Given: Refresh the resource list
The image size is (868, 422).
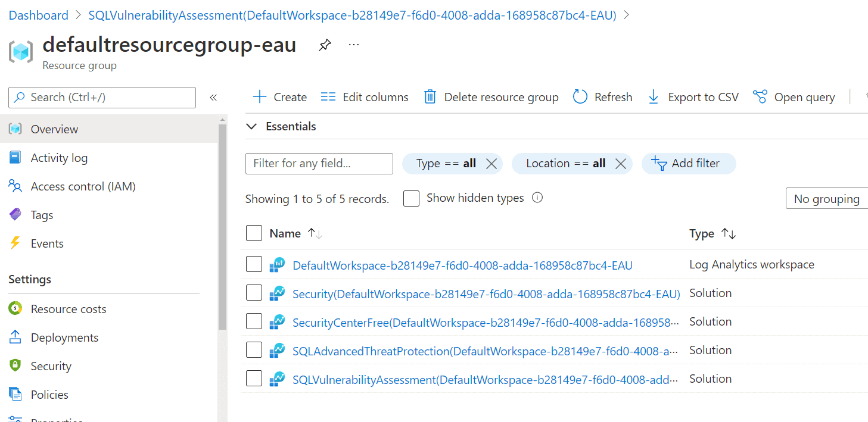Looking at the screenshot, I should click(603, 97).
